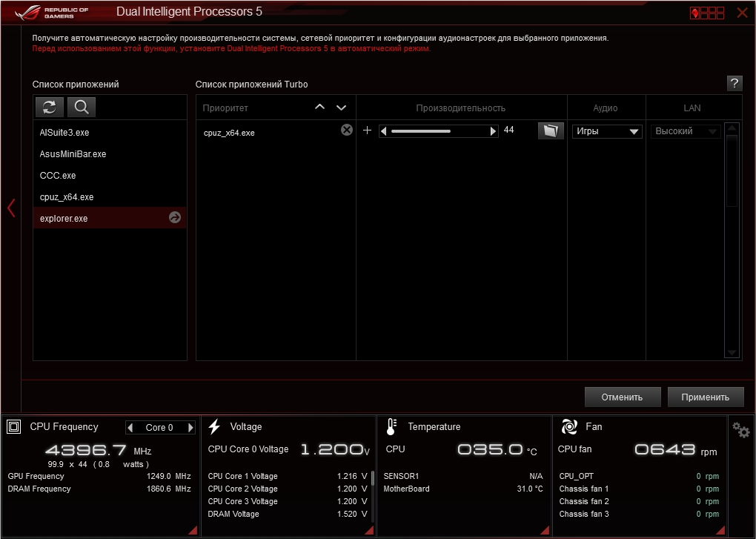Add explorer.exe via its arrow icon
The width and height of the screenshot is (756, 539).
tap(175, 217)
